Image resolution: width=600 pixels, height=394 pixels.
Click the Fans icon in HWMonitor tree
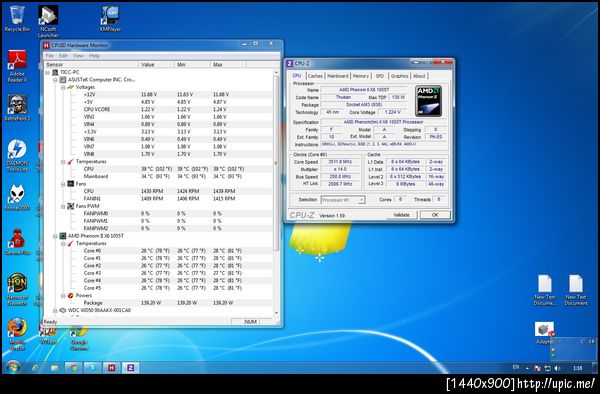[70, 184]
